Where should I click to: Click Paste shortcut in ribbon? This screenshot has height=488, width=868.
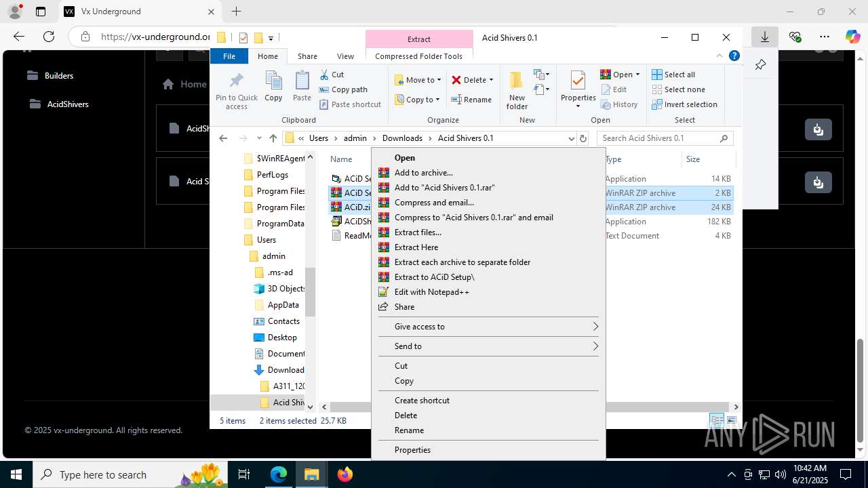(351, 104)
